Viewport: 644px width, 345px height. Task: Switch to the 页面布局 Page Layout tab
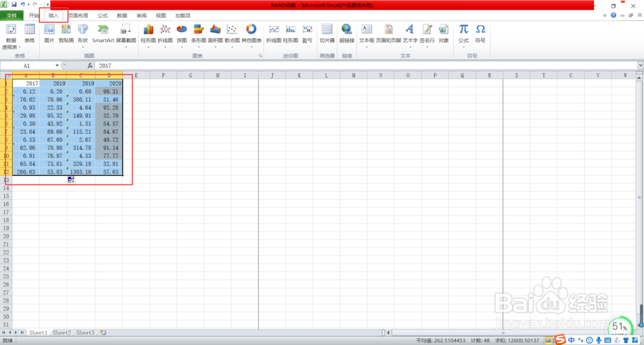point(78,15)
